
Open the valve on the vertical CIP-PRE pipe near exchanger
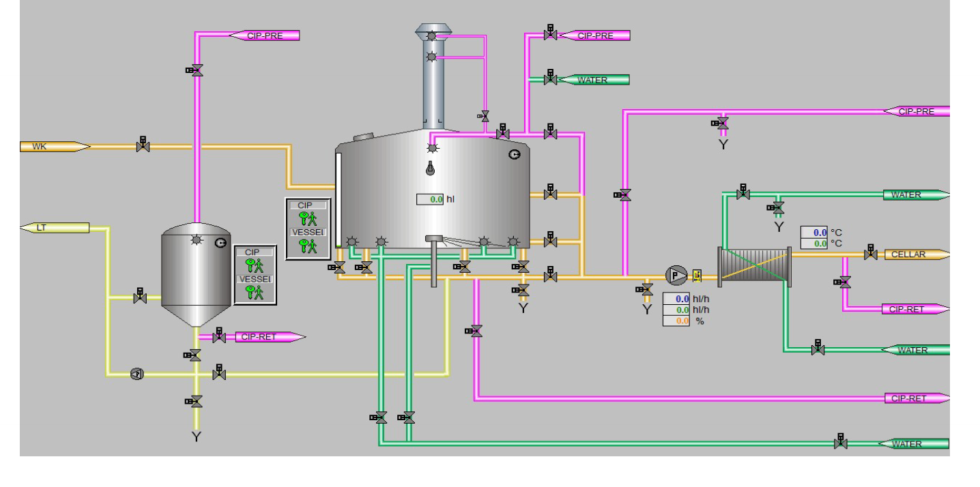(623, 195)
